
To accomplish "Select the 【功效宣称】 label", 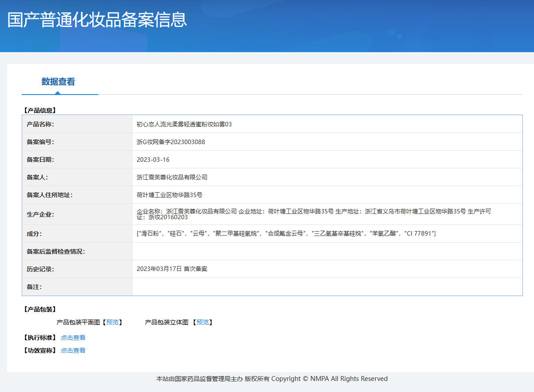I will pos(39,350).
